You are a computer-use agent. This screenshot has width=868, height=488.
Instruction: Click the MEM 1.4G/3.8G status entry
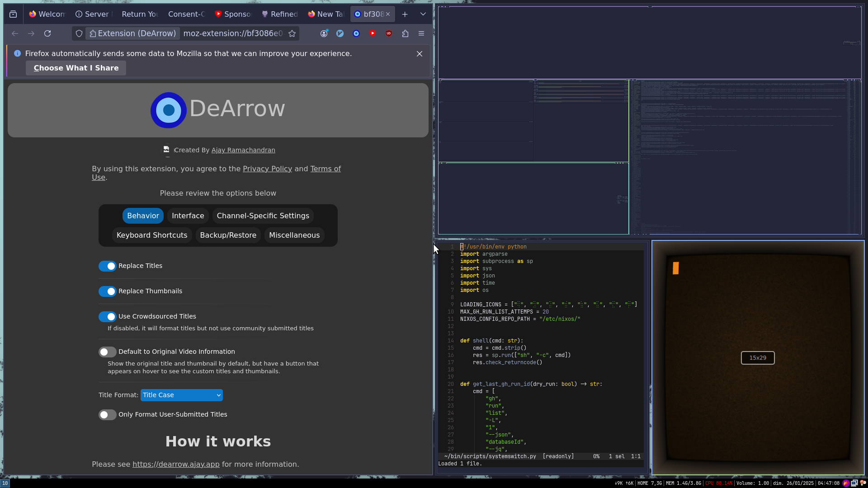[x=684, y=483]
